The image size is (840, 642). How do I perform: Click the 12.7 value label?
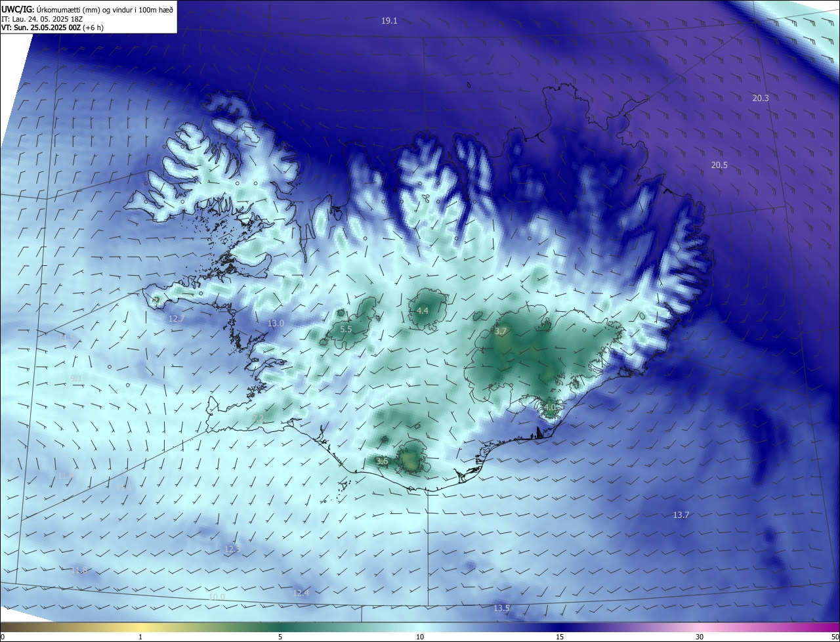177,319
